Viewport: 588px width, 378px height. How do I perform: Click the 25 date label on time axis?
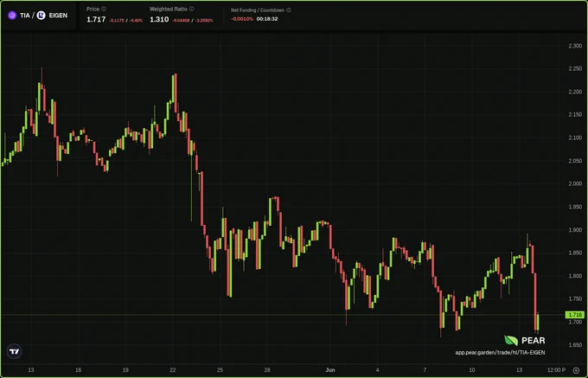click(x=220, y=370)
